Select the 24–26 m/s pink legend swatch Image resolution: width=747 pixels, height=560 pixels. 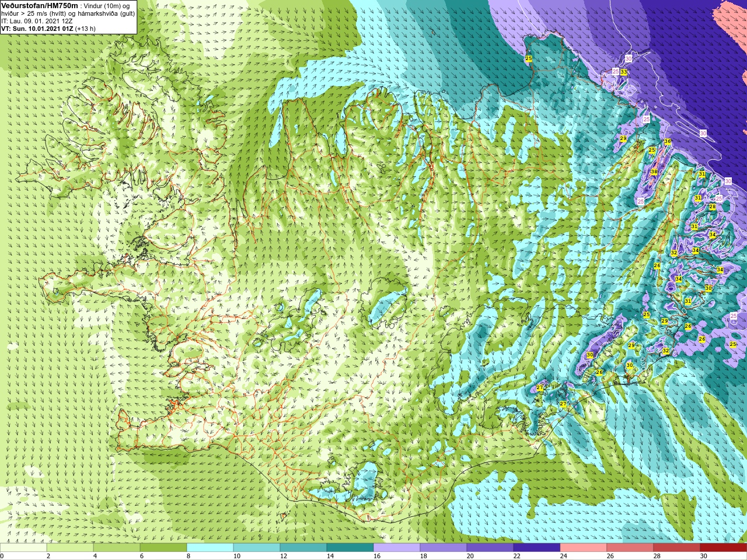(x=584, y=548)
